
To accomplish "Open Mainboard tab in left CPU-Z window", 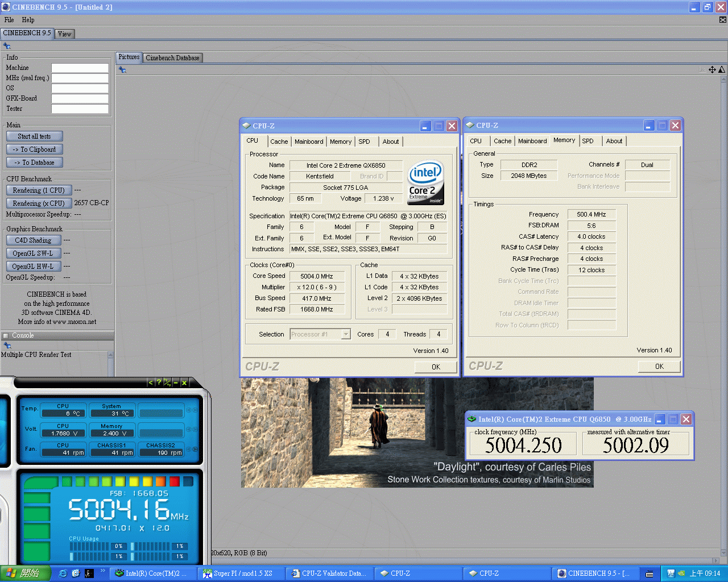I will pyautogui.click(x=309, y=142).
